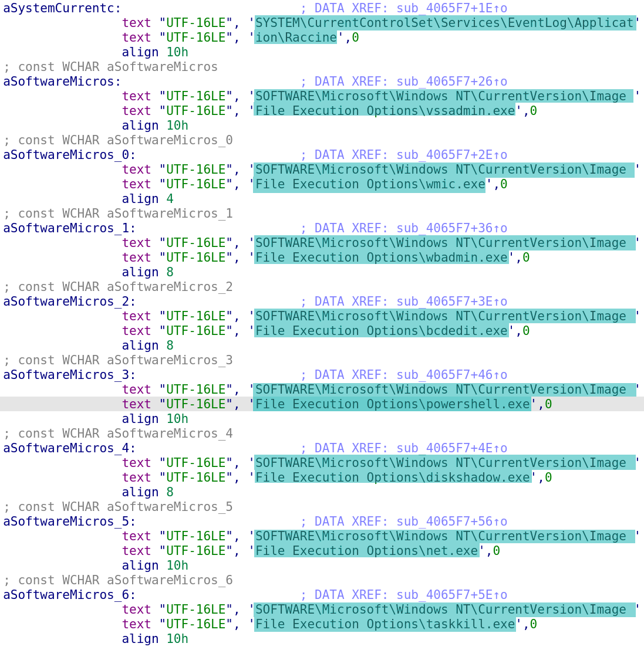This screenshot has width=644, height=650.
Task: Select the aSoftwareMicros_3: label
Action: click(69, 375)
